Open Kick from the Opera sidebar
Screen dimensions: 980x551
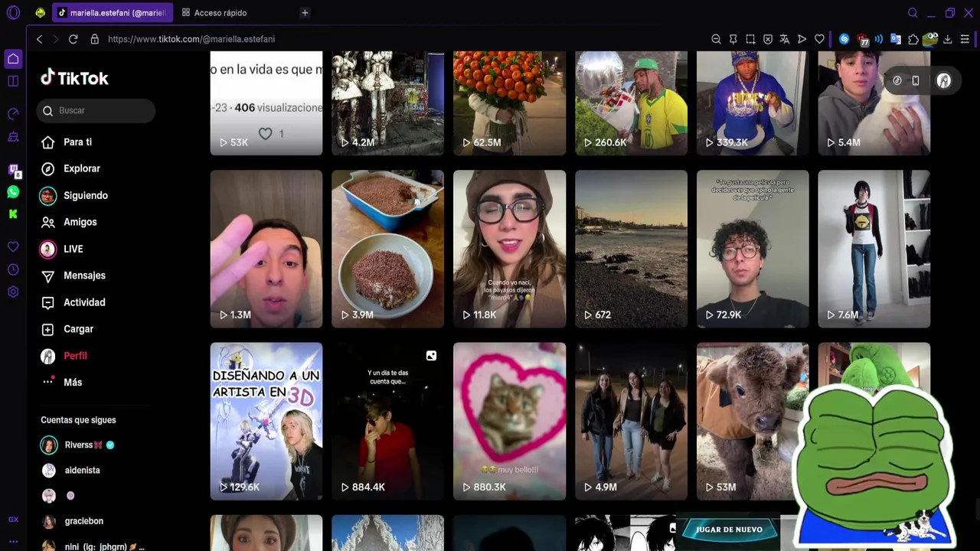click(13, 214)
